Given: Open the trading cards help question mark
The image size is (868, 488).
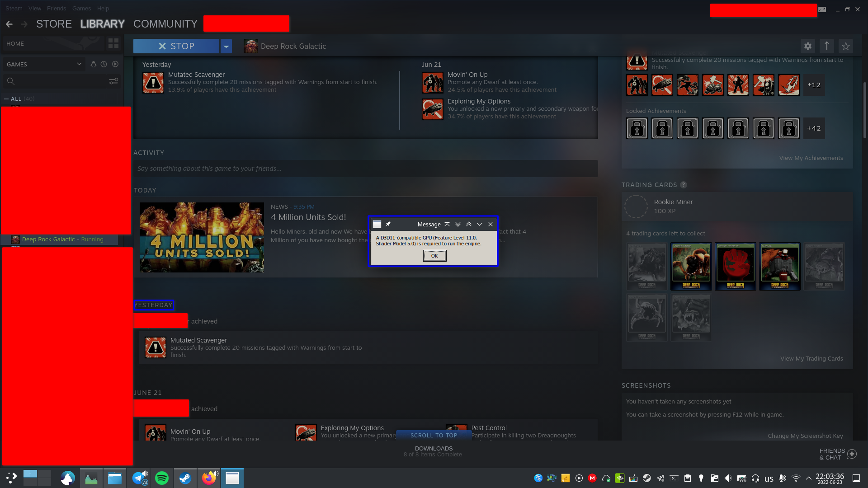Looking at the screenshot, I should point(684,185).
